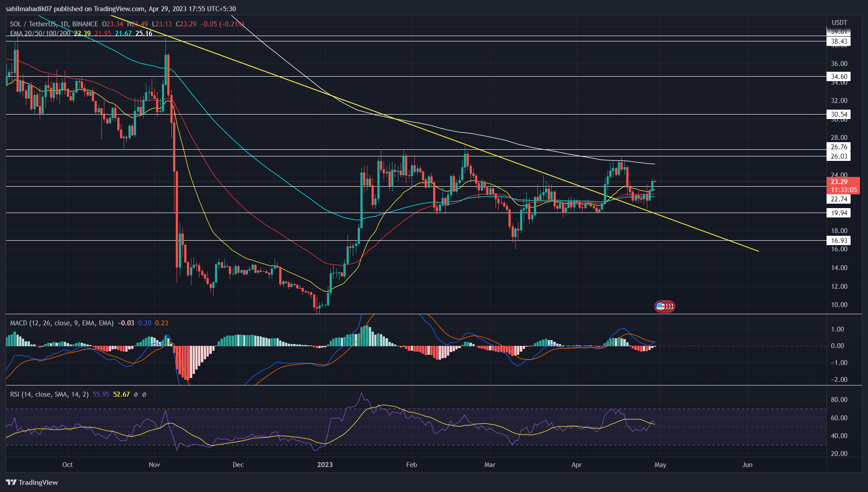Select the 34.60 price level tag

pyautogui.click(x=839, y=77)
